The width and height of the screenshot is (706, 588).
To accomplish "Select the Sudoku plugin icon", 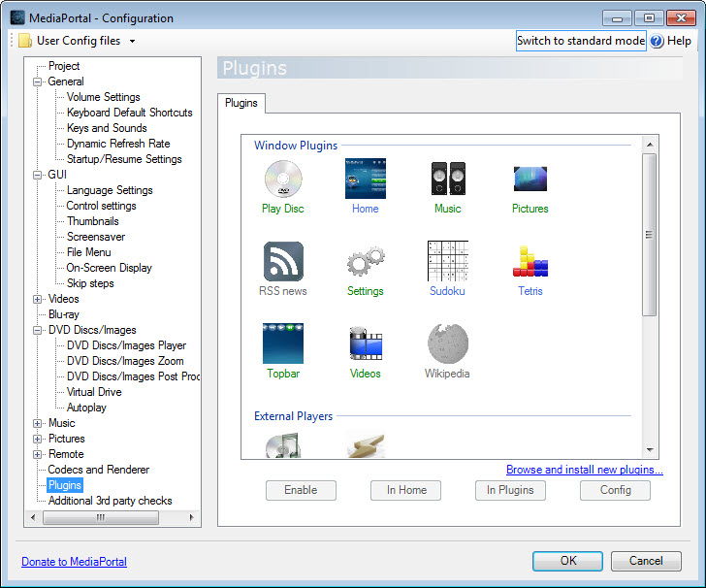I will (448, 261).
